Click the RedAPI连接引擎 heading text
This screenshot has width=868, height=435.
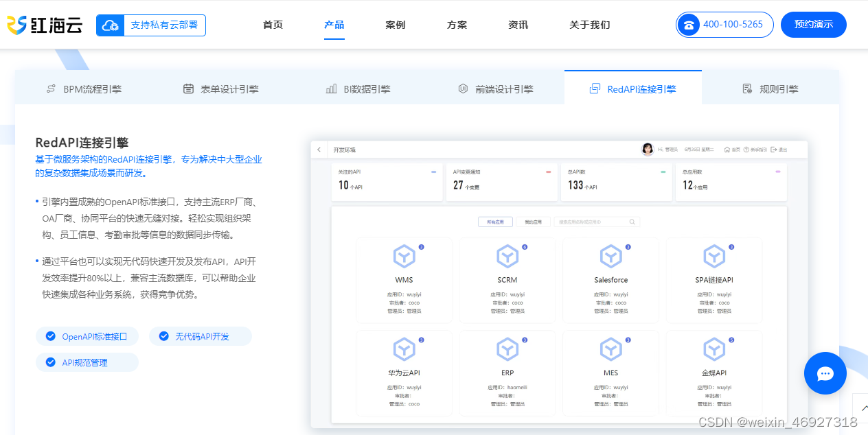click(x=82, y=143)
